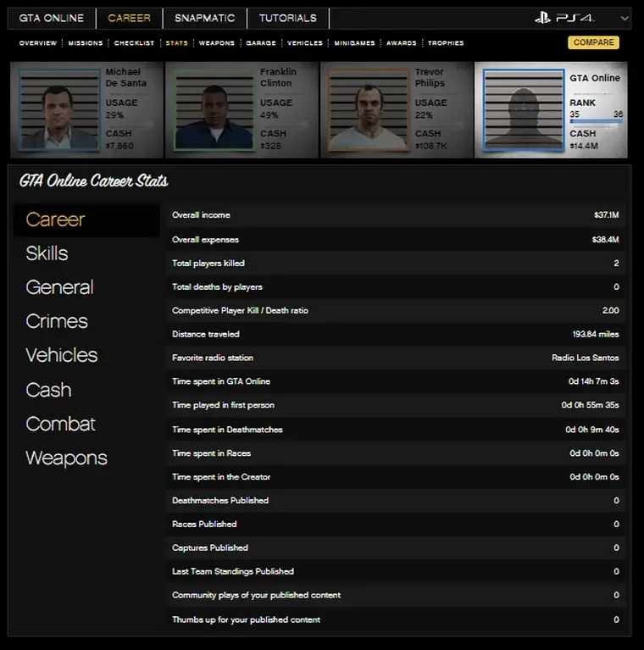The height and width of the screenshot is (650, 644).
Task: Click the Overall expenses row
Action: 396,240
